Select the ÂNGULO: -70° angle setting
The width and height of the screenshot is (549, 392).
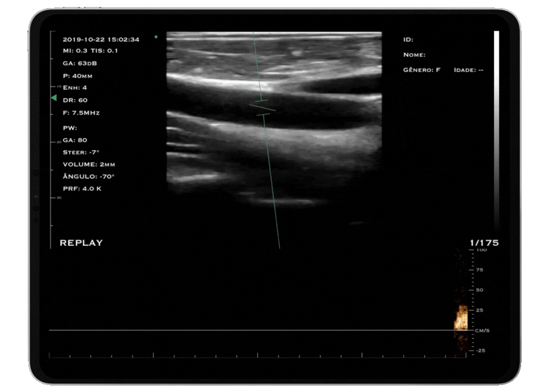[x=88, y=176]
